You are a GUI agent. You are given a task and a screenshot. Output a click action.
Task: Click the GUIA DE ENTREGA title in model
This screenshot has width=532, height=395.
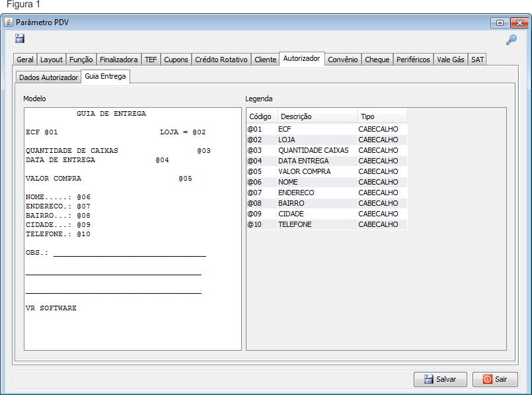coord(111,113)
